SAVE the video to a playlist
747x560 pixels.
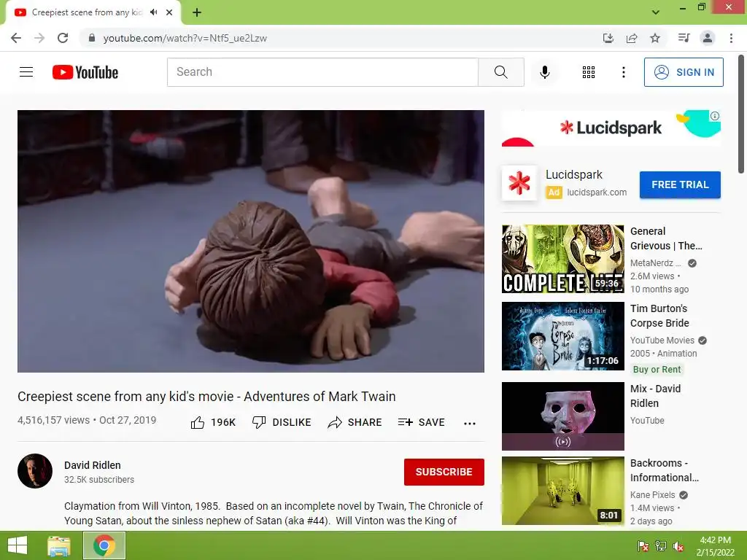421,422
